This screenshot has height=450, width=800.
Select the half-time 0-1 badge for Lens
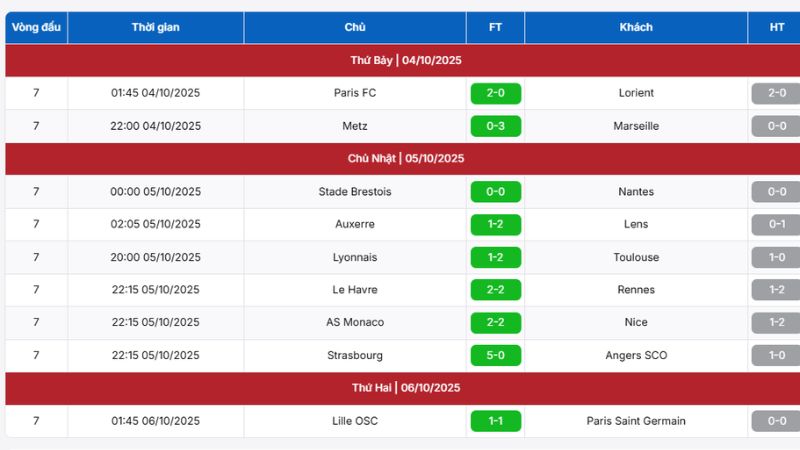(776, 224)
